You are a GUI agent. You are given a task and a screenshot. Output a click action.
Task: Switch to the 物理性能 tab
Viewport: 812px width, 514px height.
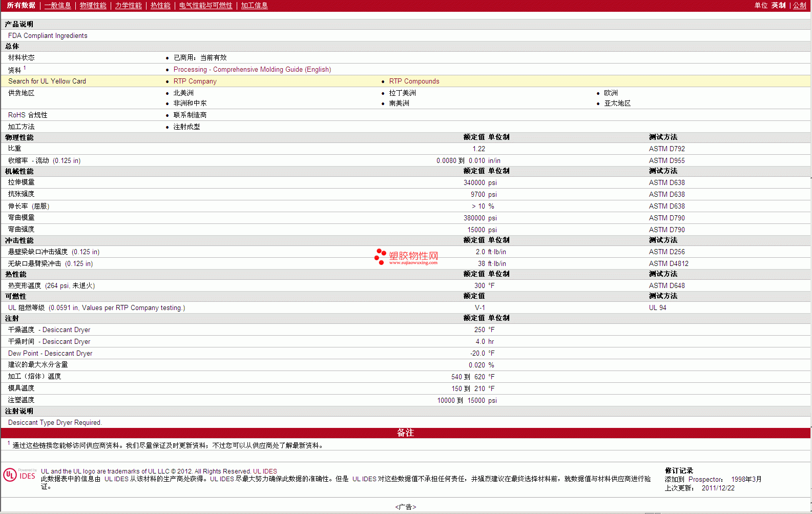pyautogui.click(x=93, y=6)
